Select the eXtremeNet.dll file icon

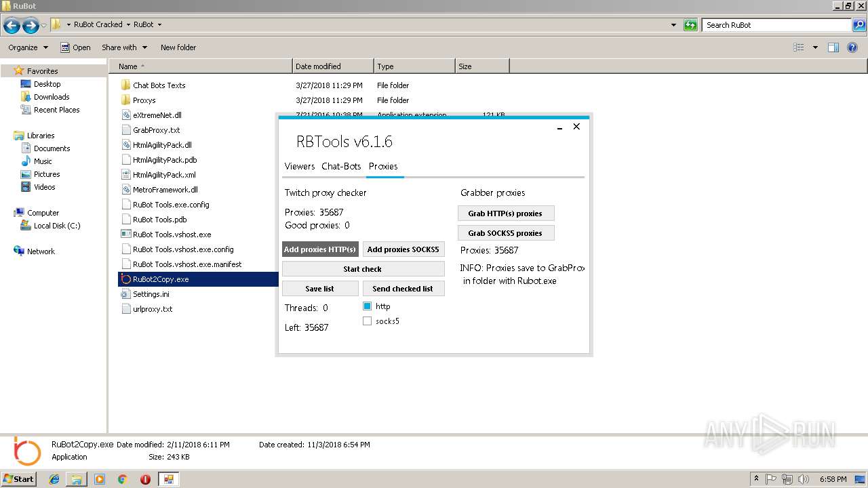[125, 115]
